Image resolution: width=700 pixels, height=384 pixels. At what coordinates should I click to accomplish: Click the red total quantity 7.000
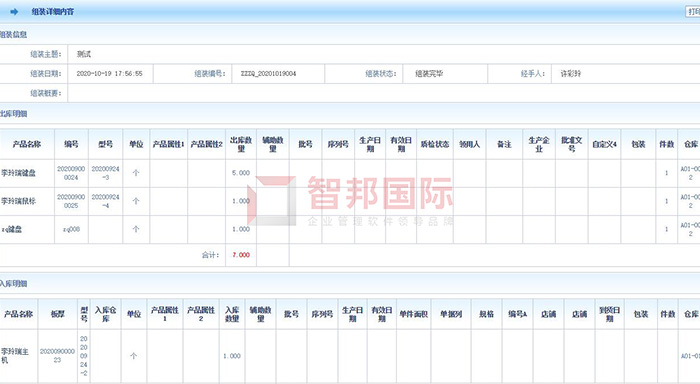(x=241, y=255)
